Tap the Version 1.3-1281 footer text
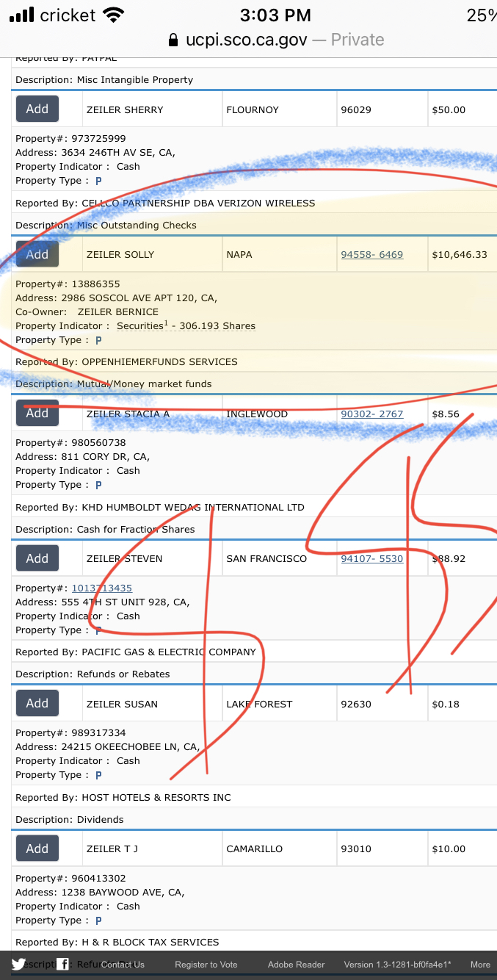This screenshot has height=980, width=497. pos(398,965)
